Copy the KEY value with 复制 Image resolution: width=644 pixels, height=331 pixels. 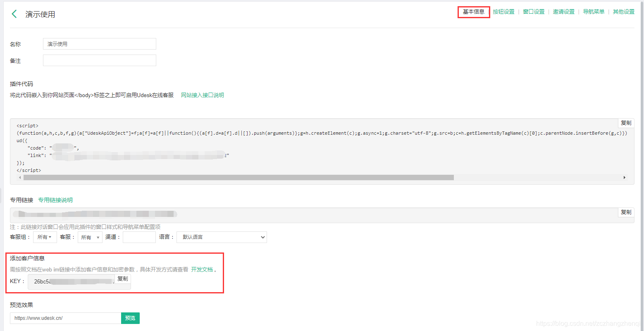tap(123, 279)
